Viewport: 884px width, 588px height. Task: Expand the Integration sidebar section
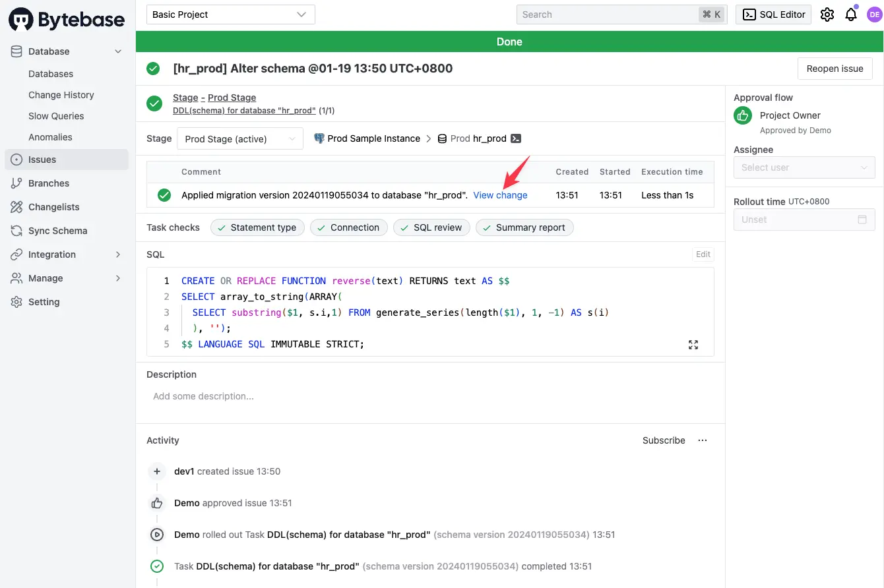click(67, 254)
